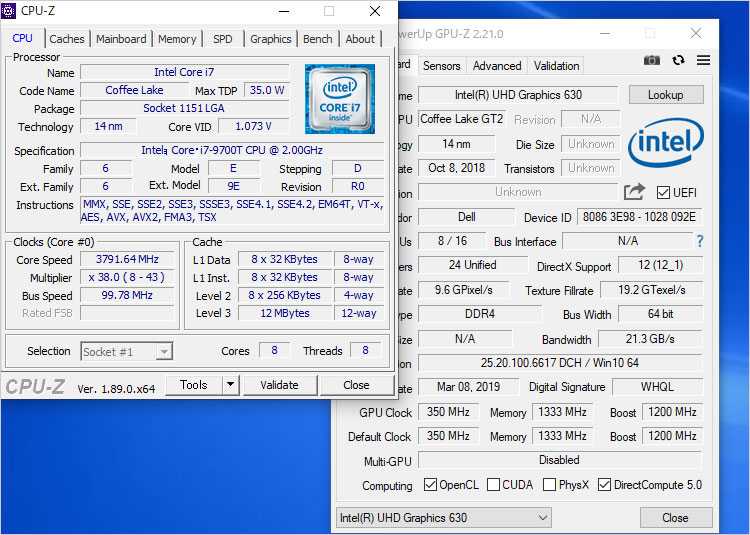Click the Code Name field Coffee Lake
This screenshot has height=535, width=750.
click(x=134, y=90)
